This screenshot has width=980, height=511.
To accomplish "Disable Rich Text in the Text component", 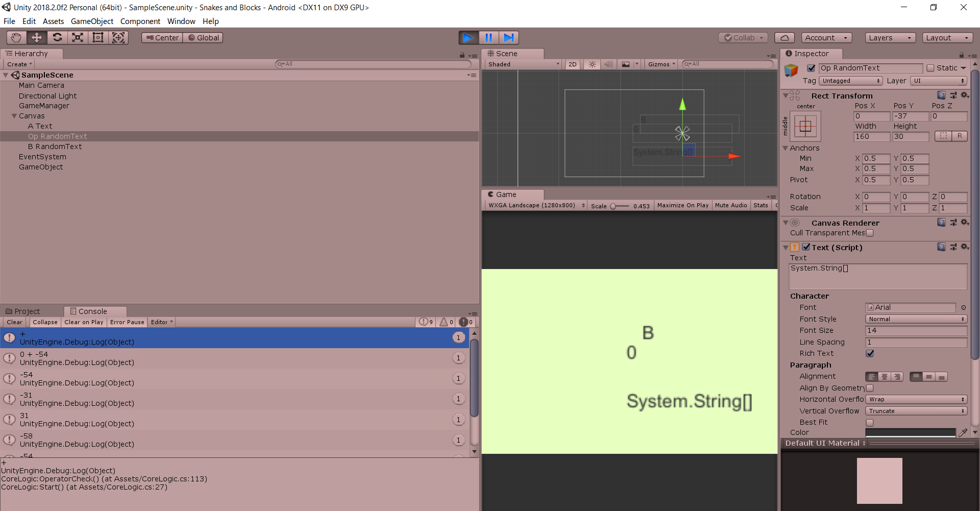I will (x=870, y=353).
